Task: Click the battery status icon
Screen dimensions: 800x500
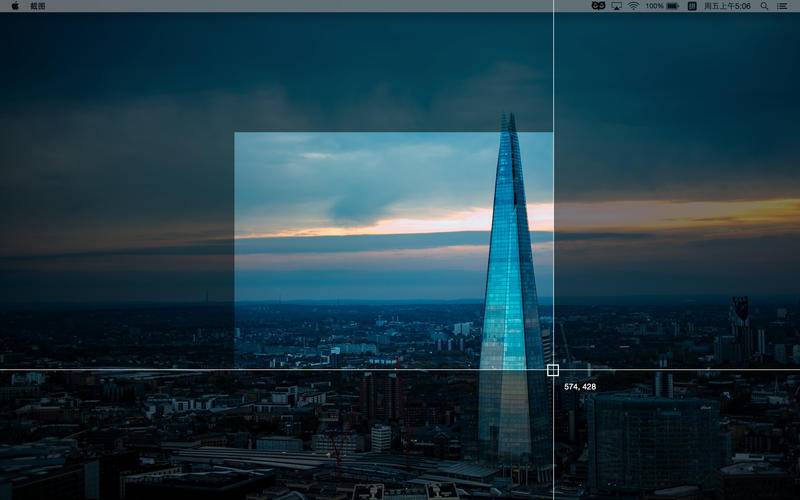Action: pos(673,6)
